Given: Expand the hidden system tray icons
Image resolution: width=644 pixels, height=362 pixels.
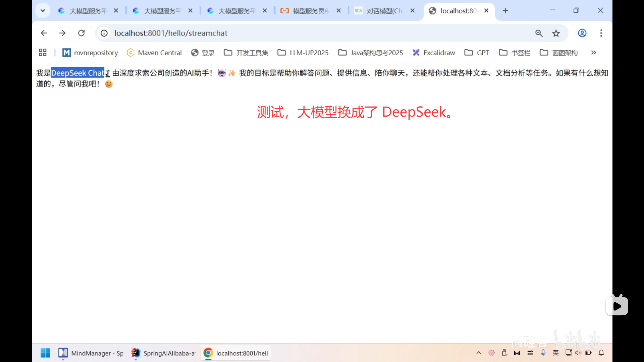Looking at the screenshot, I should tap(479, 353).
